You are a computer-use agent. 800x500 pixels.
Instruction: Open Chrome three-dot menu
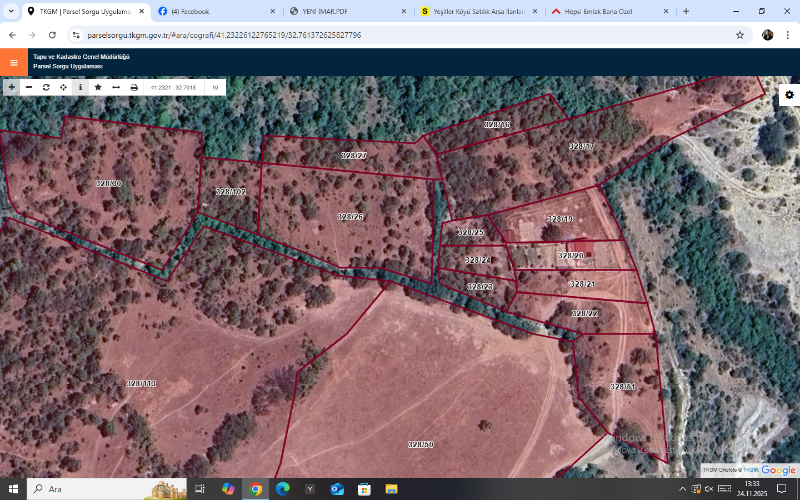click(x=787, y=34)
